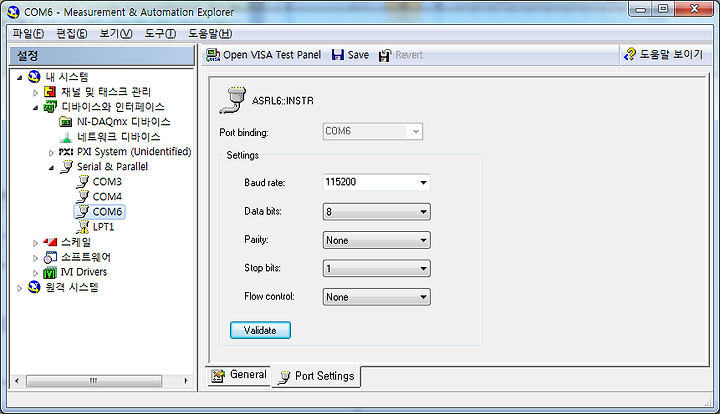Click the Revert toolbar label
The width and height of the screenshot is (720, 414).
[x=409, y=55]
